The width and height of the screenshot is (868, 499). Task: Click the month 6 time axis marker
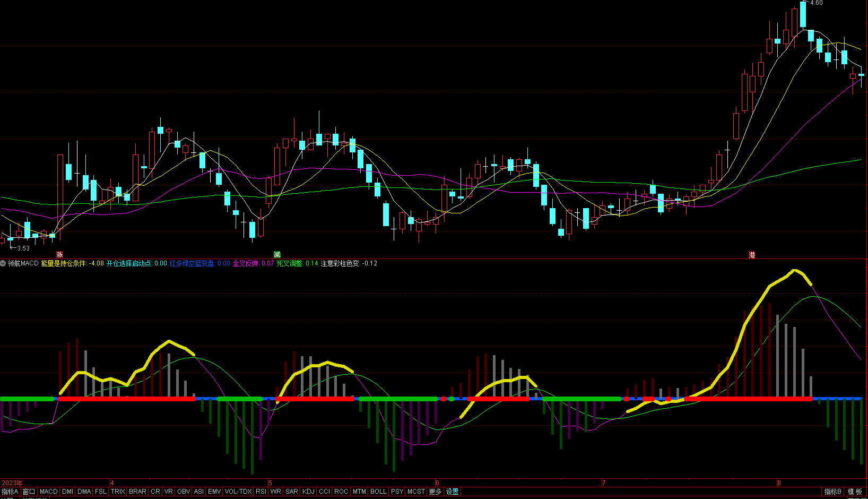[x=437, y=483]
